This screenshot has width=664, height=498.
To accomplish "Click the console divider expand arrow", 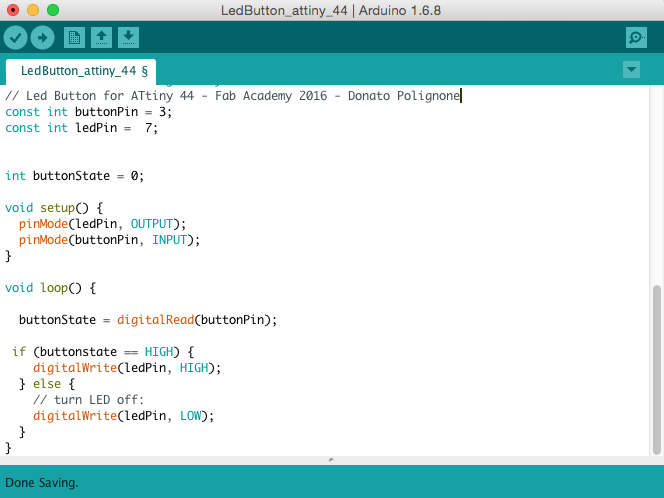I will [x=331, y=460].
